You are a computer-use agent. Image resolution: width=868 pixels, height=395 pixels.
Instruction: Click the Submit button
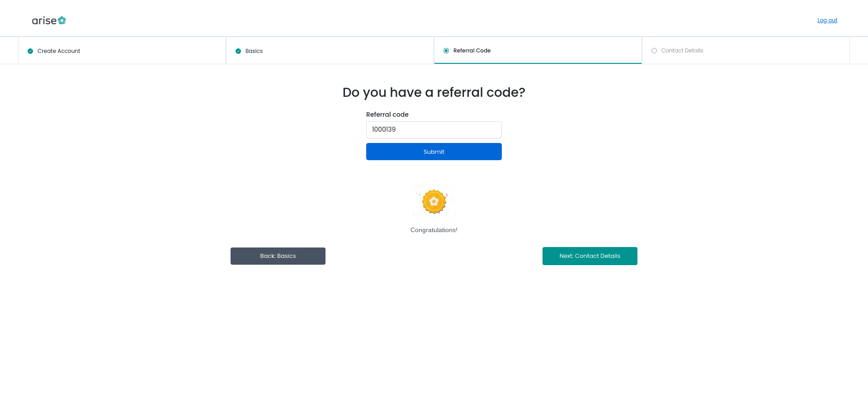click(x=434, y=152)
